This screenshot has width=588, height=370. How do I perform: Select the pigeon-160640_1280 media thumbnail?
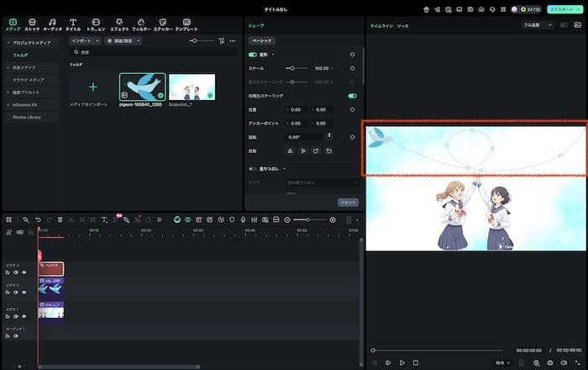click(x=142, y=87)
